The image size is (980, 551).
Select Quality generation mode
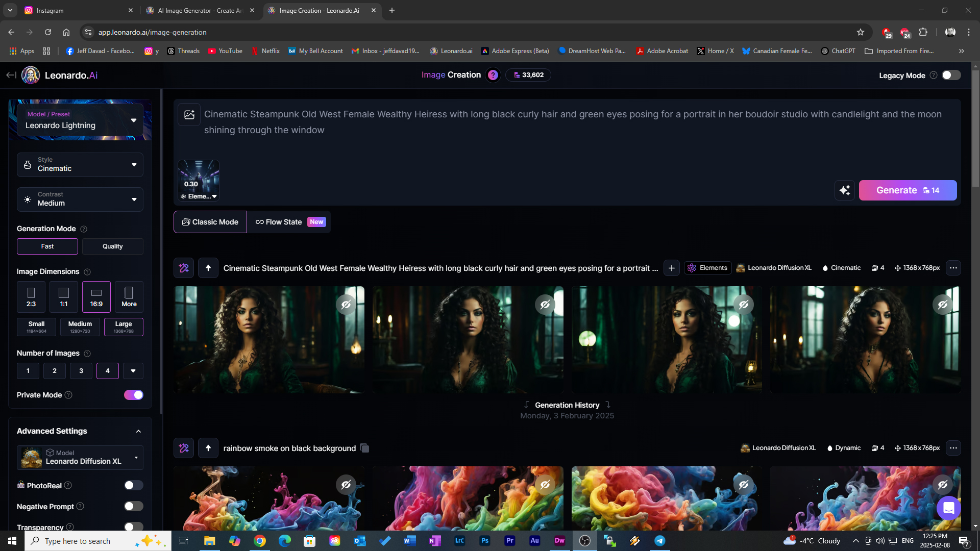[x=112, y=246]
